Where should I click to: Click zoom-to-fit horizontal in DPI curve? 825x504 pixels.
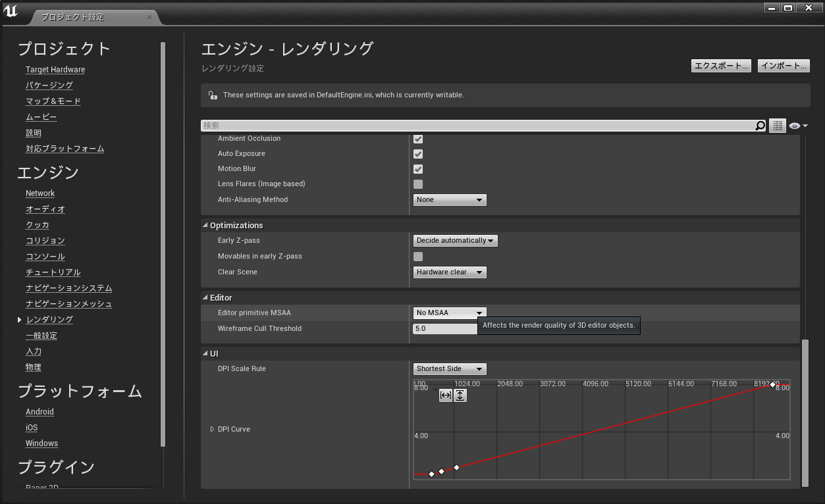(x=446, y=395)
